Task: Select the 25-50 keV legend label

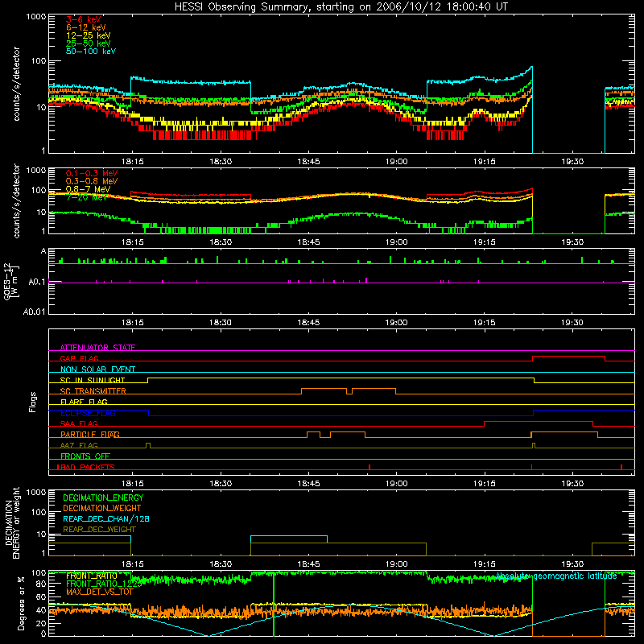Action: point(89,43)
